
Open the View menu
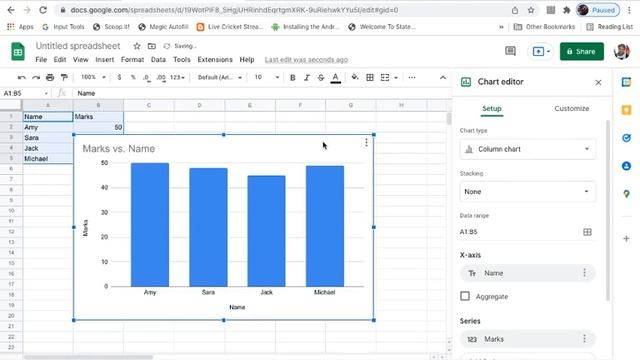tap(80, 60)
